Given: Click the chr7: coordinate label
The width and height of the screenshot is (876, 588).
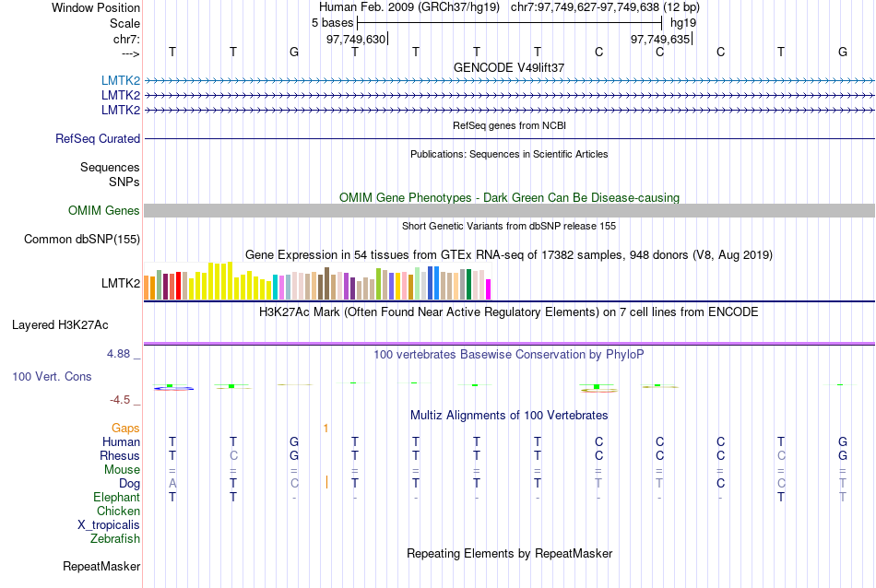Looking at the screenshot, I should click(126, 39).
